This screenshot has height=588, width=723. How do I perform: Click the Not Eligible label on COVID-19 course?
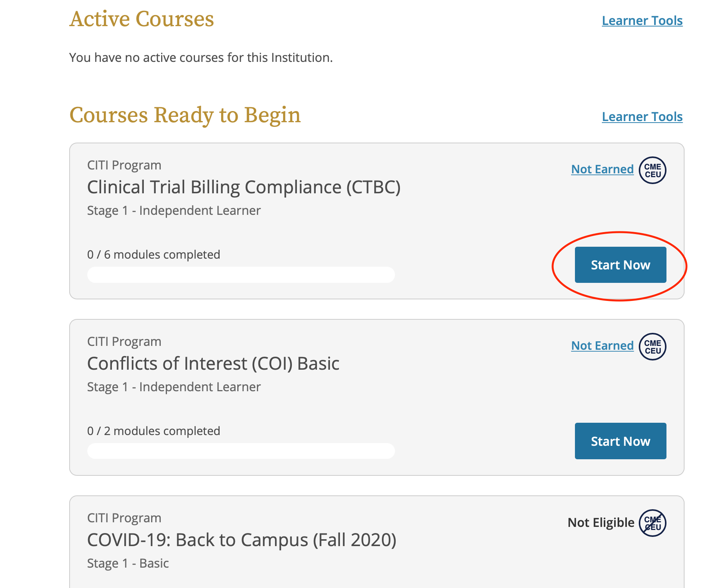600,523
